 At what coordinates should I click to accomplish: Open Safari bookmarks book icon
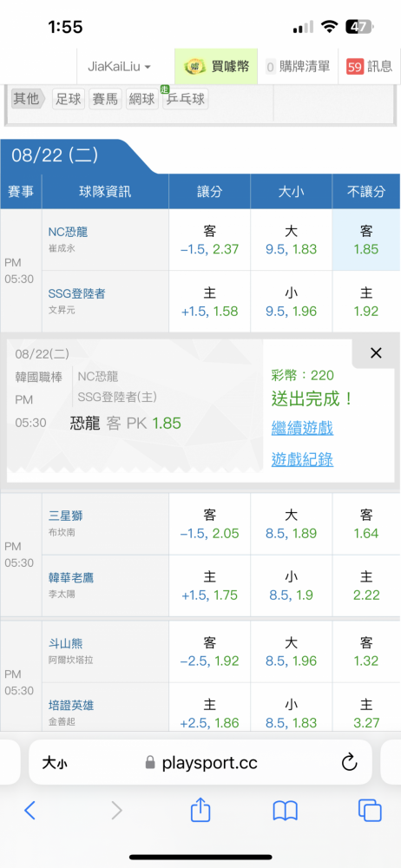coord(286,811)
